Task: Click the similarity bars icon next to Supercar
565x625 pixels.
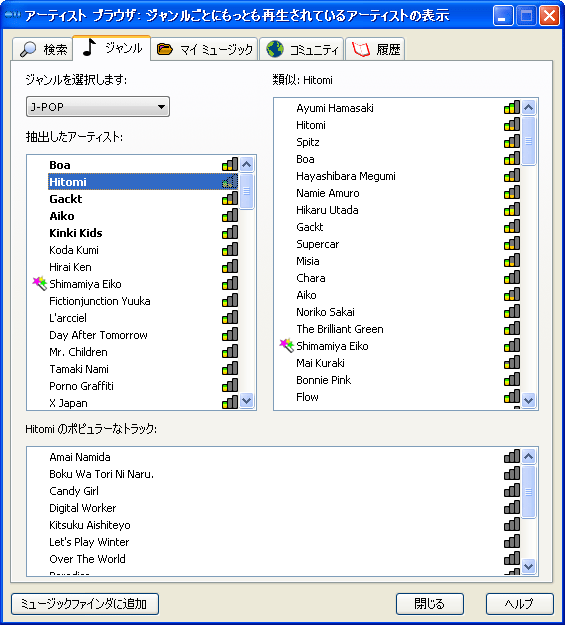Action: [x=512, y=244]
